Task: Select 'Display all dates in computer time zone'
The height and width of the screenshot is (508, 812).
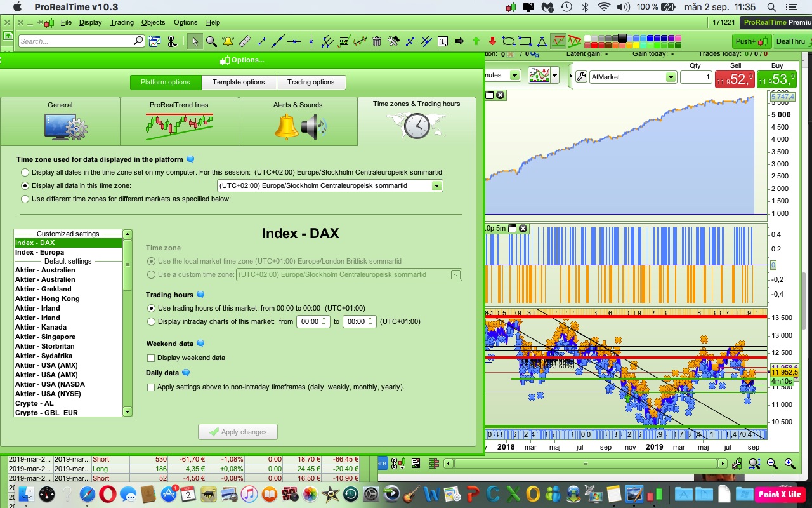Action: coord(25,172)
